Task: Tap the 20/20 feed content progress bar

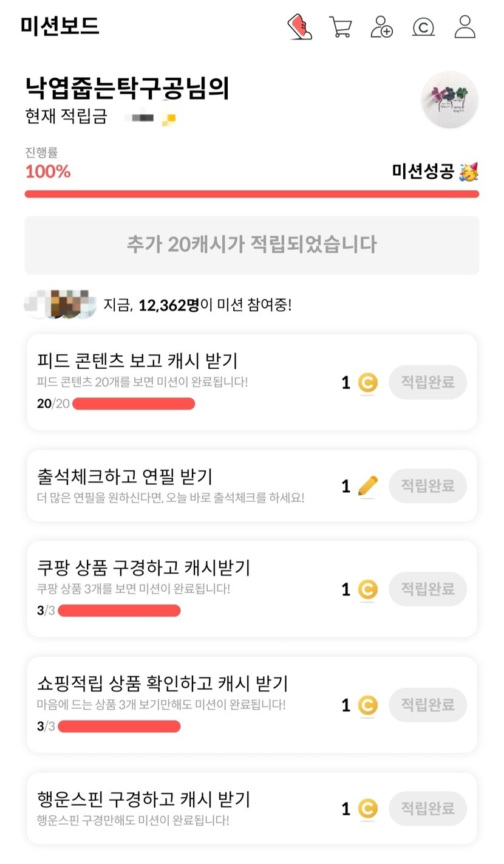Action: click(134, 403)
